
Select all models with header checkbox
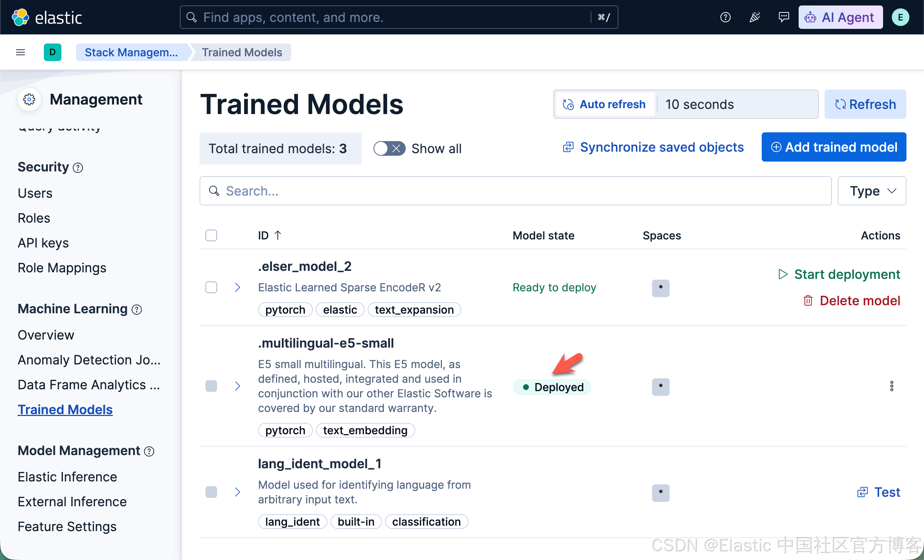pos(211,235)
